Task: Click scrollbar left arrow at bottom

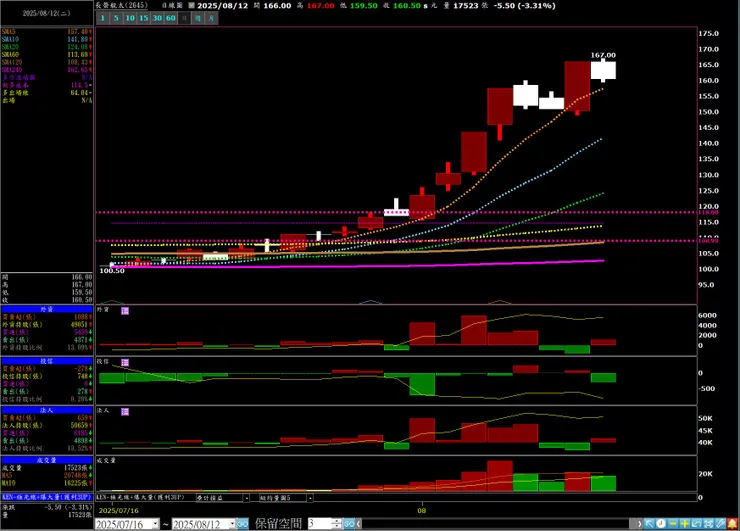Action: pos(359,524)
